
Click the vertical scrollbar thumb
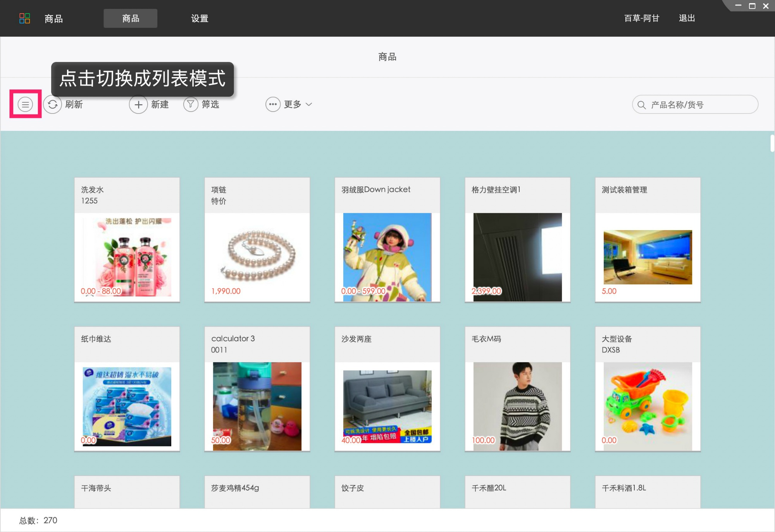[x=772, y=143]
